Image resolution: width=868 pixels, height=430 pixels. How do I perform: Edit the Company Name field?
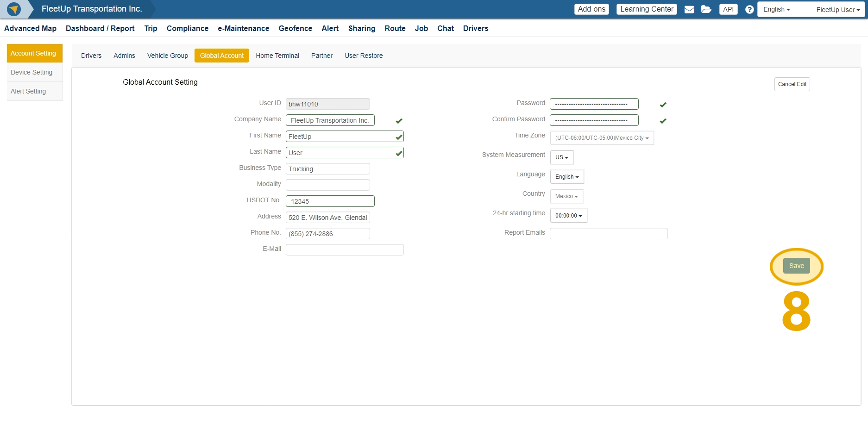coord(330,120)
